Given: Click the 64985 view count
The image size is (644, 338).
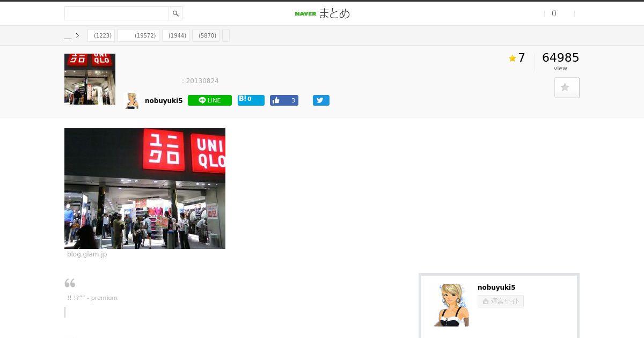Looking at the screenshot, I should click(x=560, y=57).
